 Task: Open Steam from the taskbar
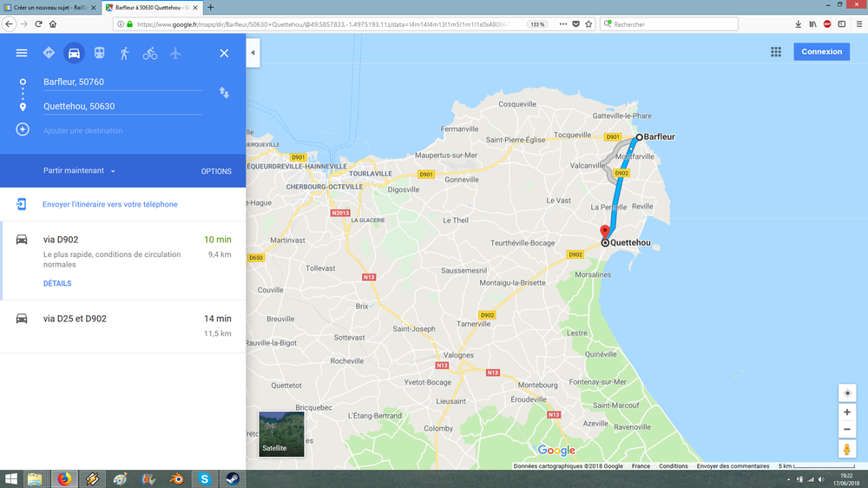tap(233, 478)
